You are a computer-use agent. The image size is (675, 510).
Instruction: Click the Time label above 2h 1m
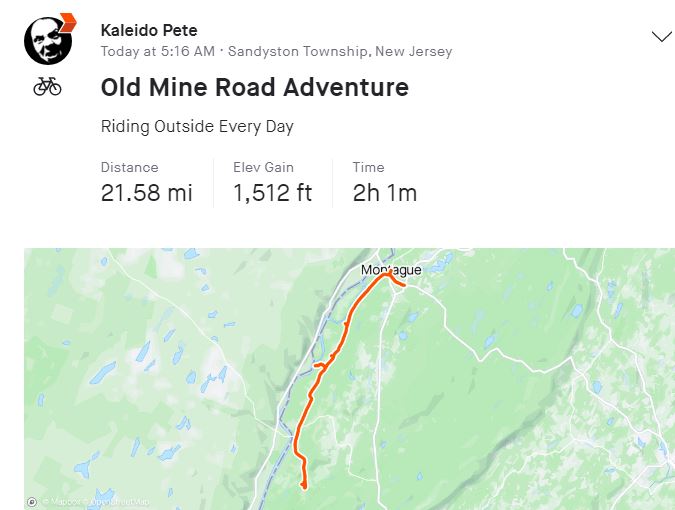tap(368, 167)
